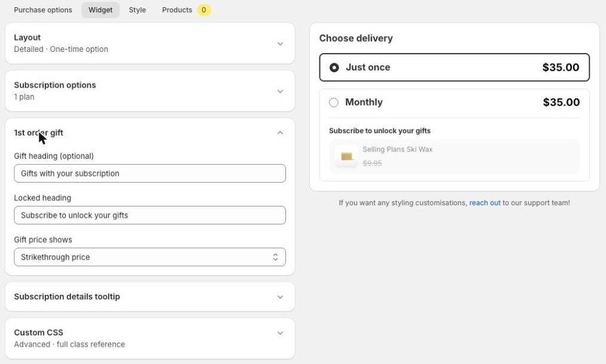Image resolution: width=606 pixels, height=364 pixels.
Task: Click the Just once $35.00 price
Action: (561, 67)
